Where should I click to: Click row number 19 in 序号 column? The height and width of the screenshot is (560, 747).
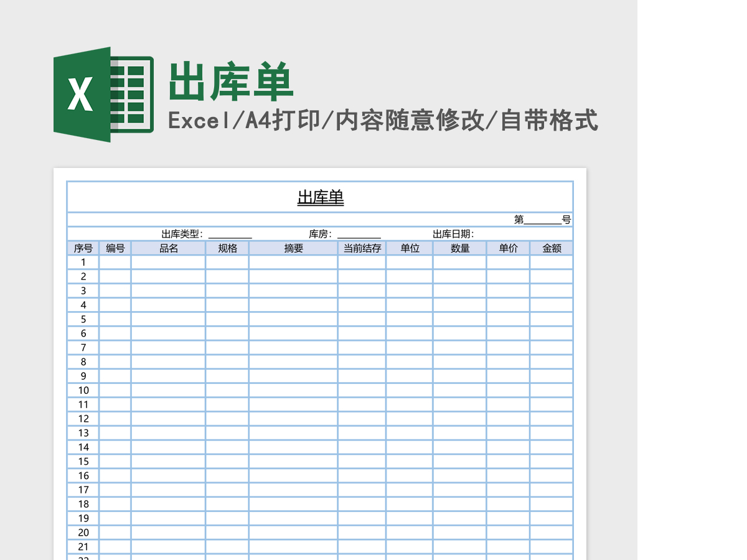pos(83,518)
